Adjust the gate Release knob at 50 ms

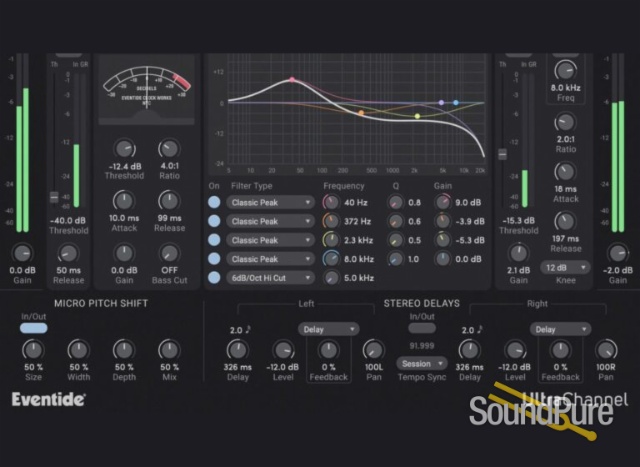pyautogui.click(x=68, y=253)
